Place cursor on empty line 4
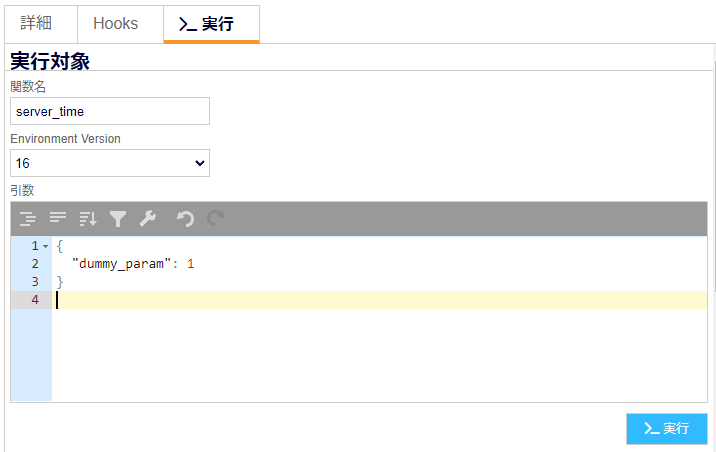Viewport: 716px width, 452px height. click(379, 300)
